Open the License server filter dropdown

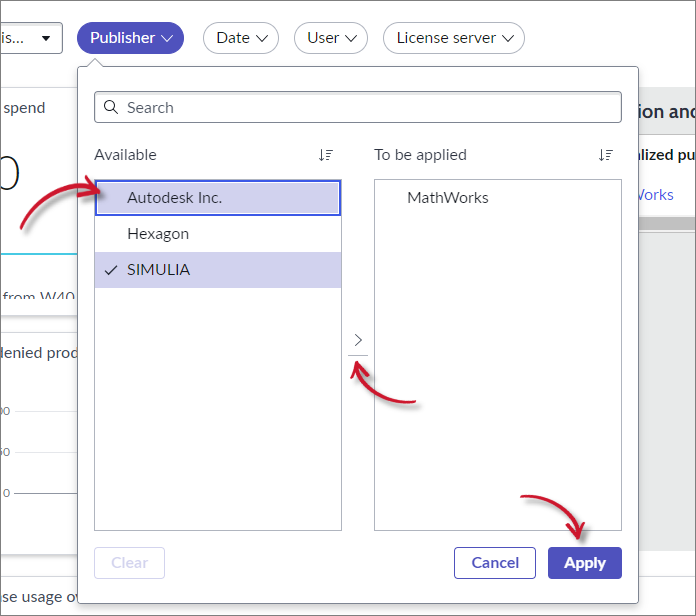pos(454,38)
